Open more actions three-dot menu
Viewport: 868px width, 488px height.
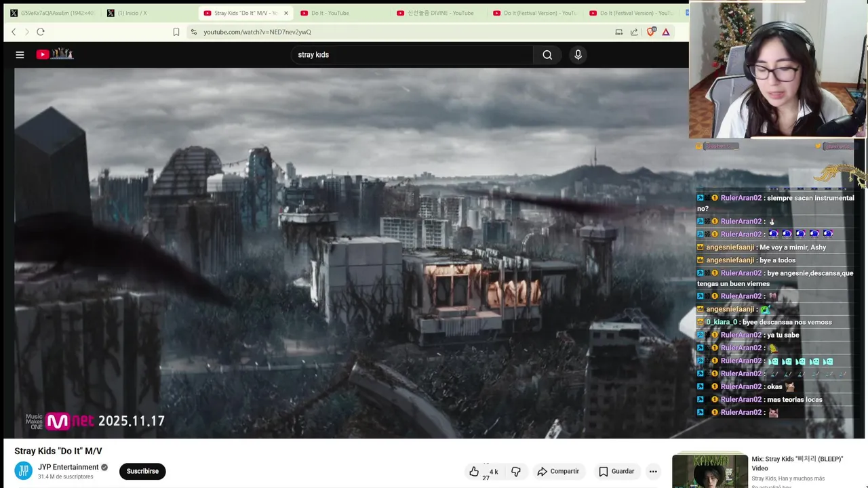[653, 472]
